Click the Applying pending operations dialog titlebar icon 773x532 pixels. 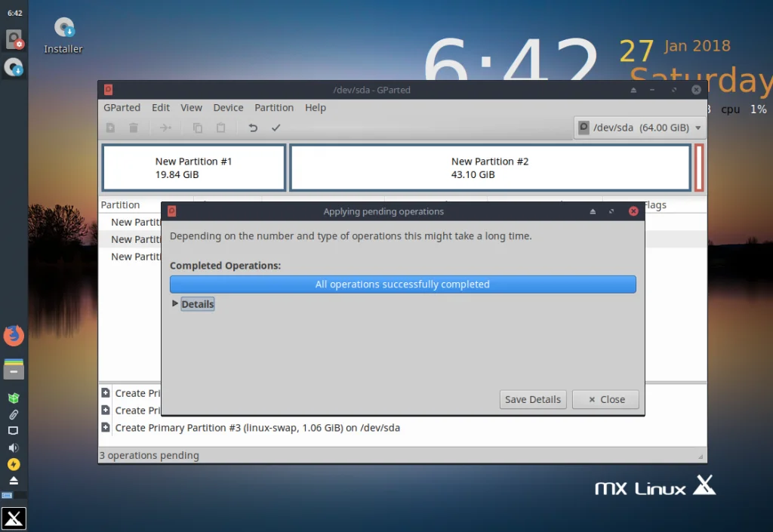point(172,211)
